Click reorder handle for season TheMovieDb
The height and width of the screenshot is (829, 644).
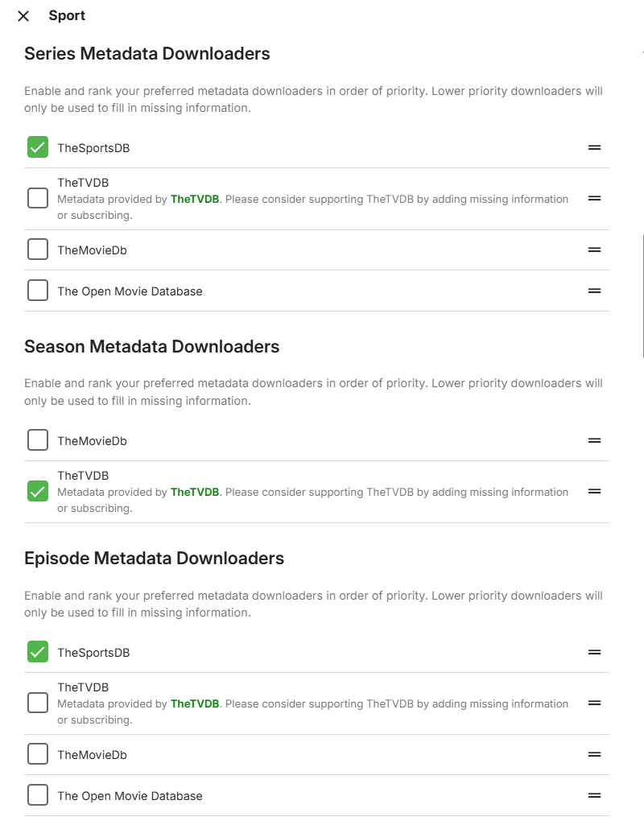(x=594, y=440)
